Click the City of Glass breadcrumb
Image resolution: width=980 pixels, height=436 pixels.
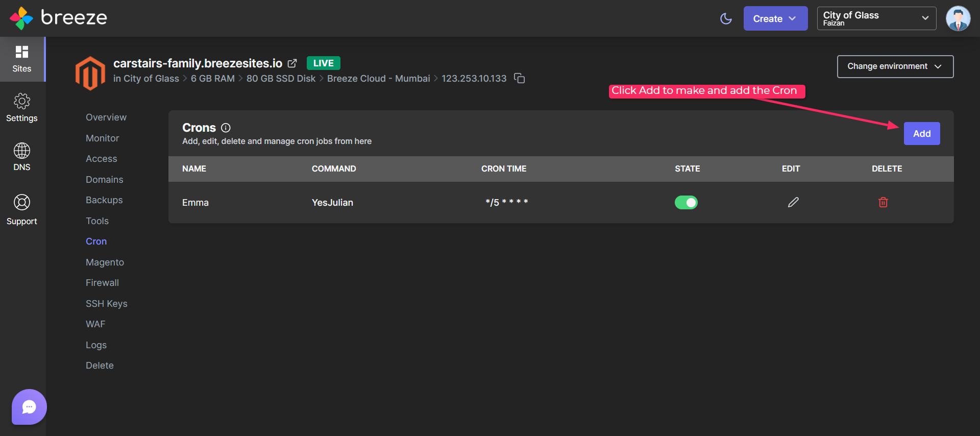pyautogui.click(x=151, y=79)
